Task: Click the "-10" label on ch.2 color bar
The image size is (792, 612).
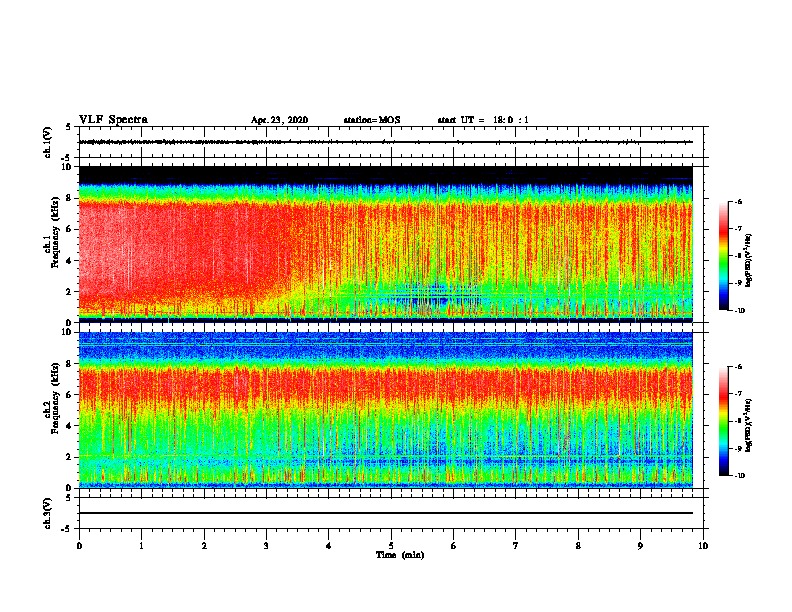Action: (x=739, y=476)
